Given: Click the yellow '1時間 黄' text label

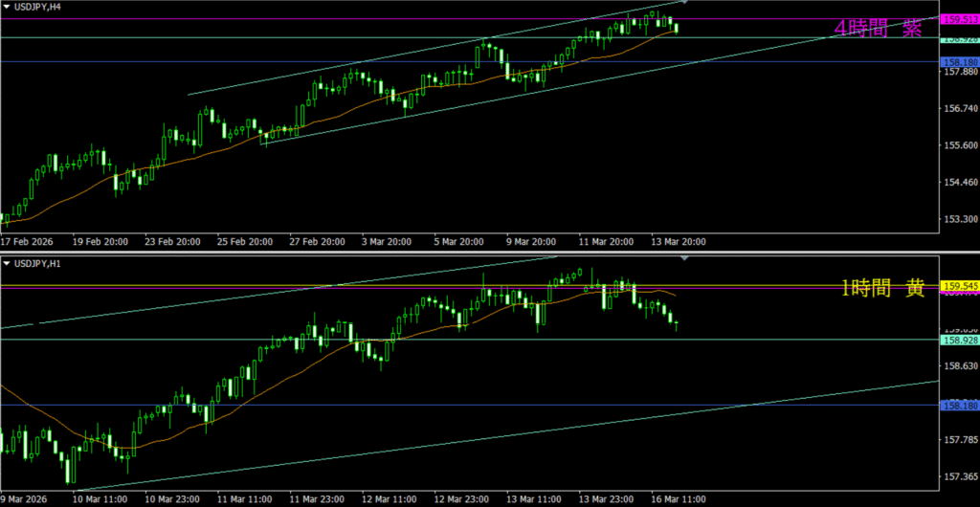Looking at the screenshot, I should [x=882, y=288].
